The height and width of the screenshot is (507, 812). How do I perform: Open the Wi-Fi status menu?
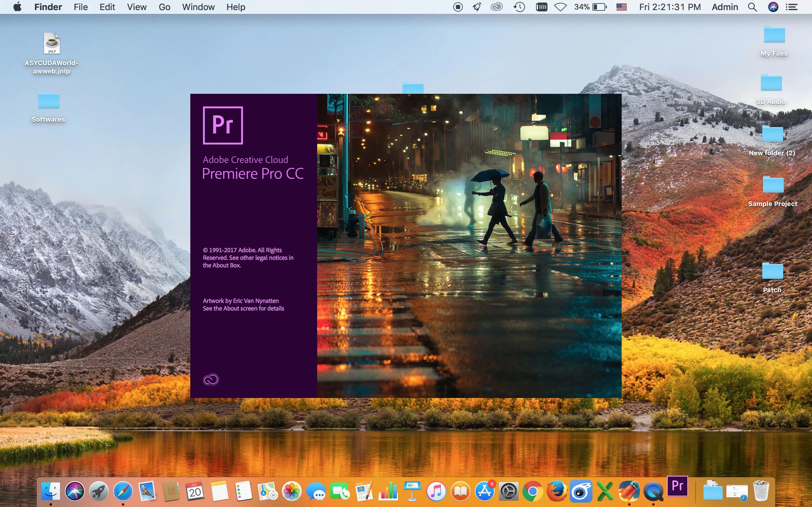tap(560, 7)
